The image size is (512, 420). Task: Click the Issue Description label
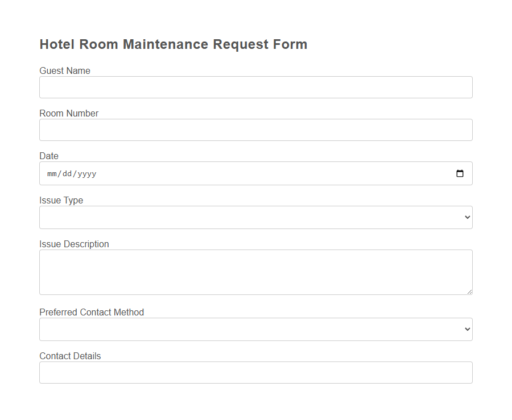(74, 244)
